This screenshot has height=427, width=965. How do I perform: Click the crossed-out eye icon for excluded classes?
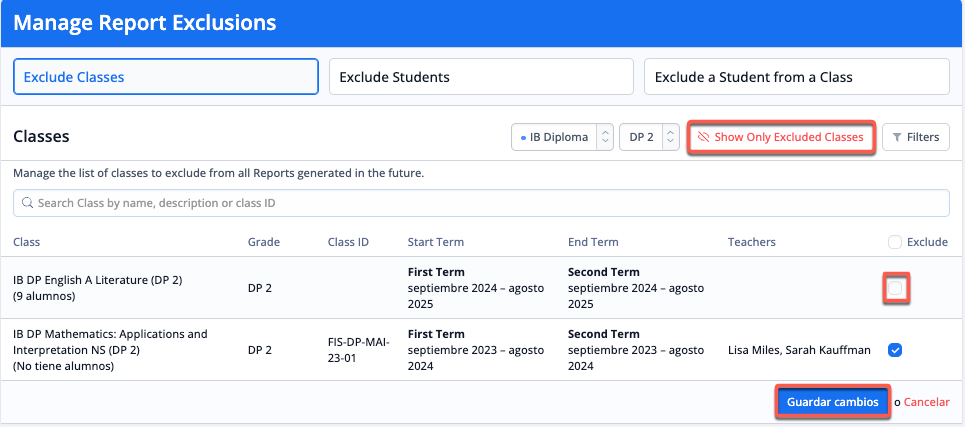[704, 137]
